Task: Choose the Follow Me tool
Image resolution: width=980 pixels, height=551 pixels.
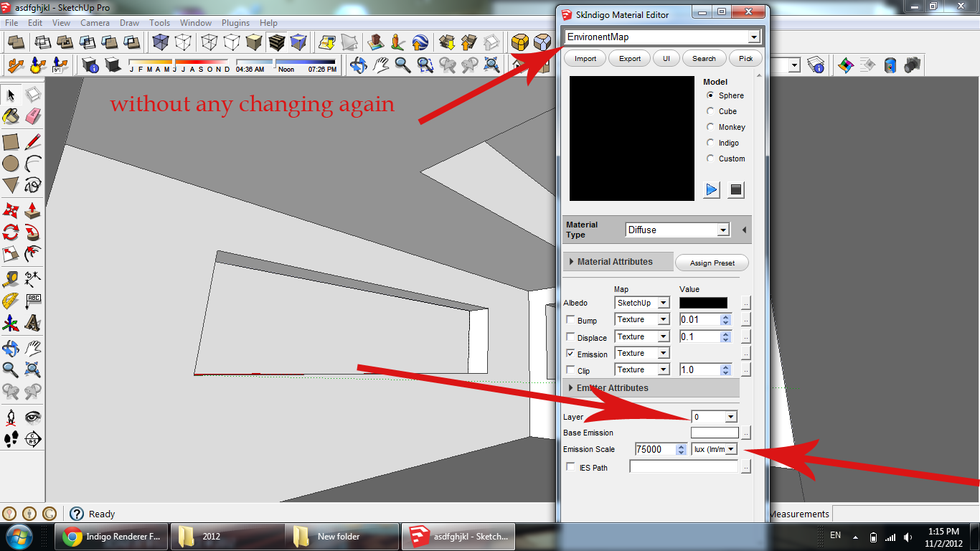Action: [33, 232]
